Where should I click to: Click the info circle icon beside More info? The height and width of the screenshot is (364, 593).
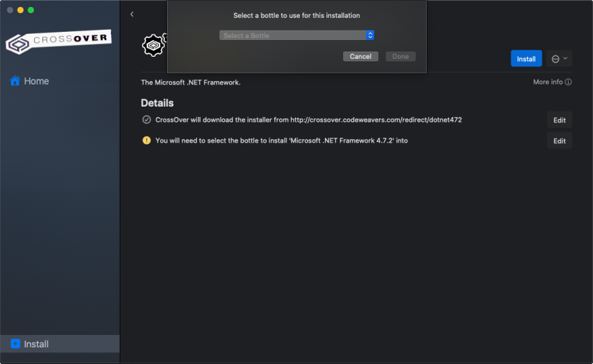(568, 82)
